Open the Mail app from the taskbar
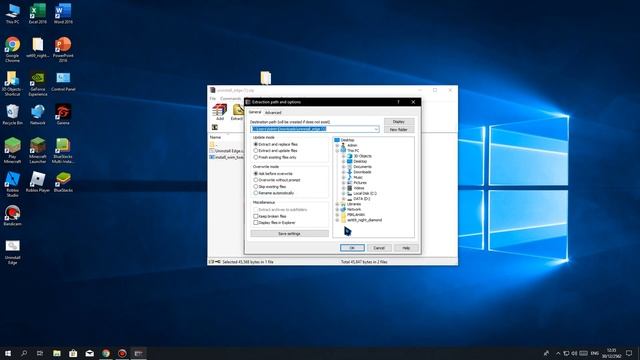 [89, 353]
